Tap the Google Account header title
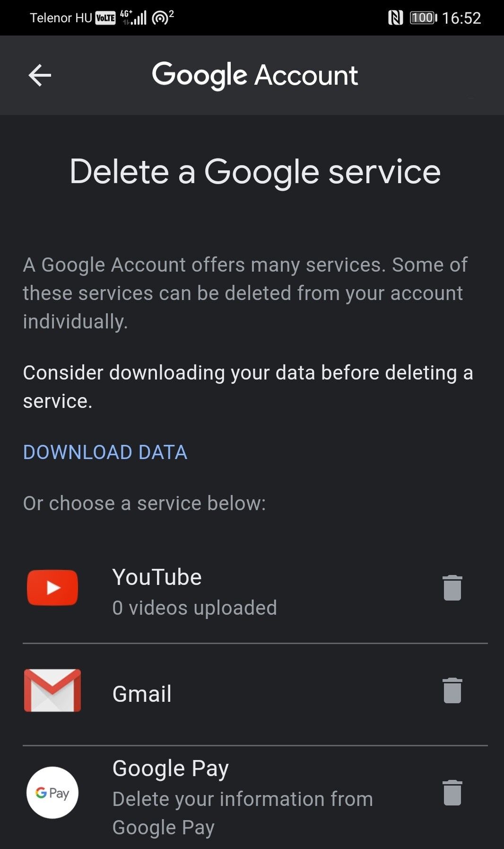Viewport: 504px width, 849px height. click(255, 75)
